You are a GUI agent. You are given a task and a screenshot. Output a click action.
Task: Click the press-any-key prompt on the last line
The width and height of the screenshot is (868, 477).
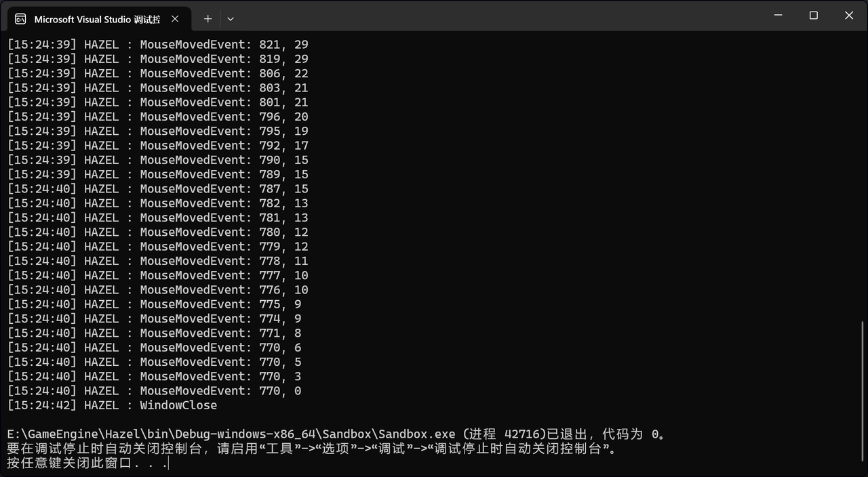(87, 463)
